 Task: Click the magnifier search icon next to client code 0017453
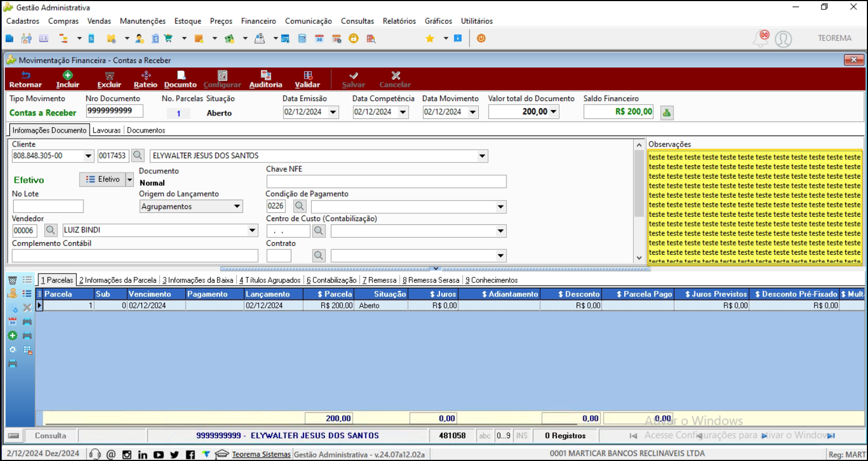[x=138, y=156]
